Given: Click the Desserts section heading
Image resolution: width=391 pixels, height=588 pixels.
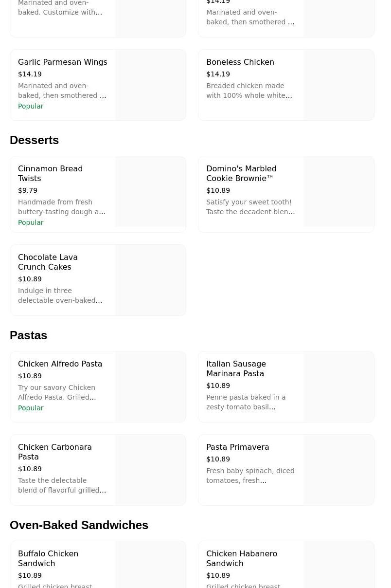Looking at the screenshot, I should tap(34, 140).
